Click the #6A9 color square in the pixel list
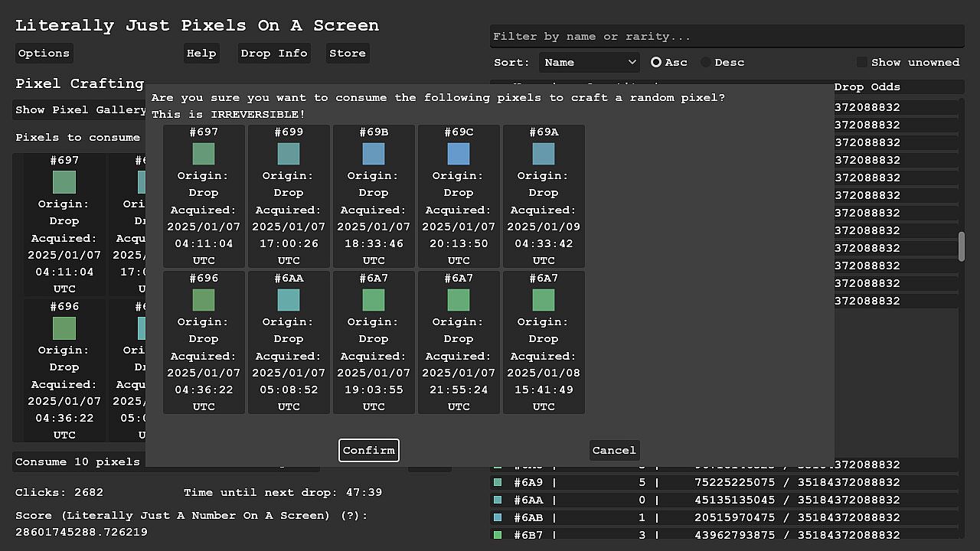This screenshot has height=551, width=980. coord(498,483)
